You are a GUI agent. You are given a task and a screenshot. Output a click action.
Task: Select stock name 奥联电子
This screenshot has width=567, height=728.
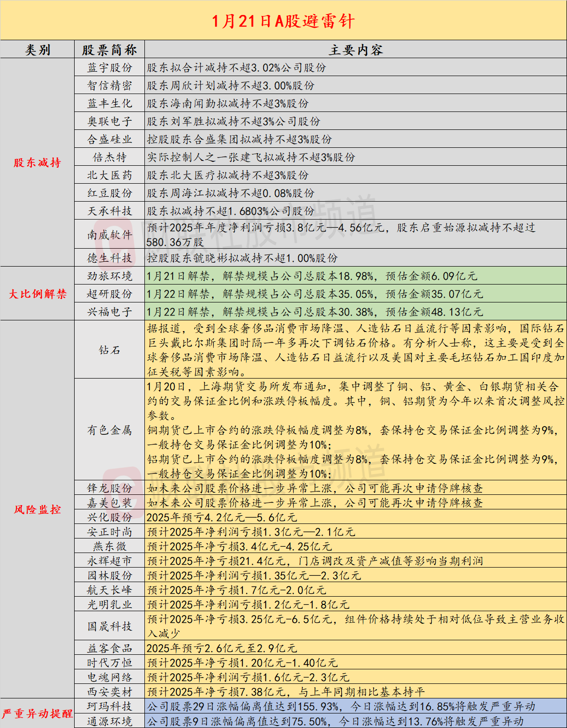click(x=110, y=122)
